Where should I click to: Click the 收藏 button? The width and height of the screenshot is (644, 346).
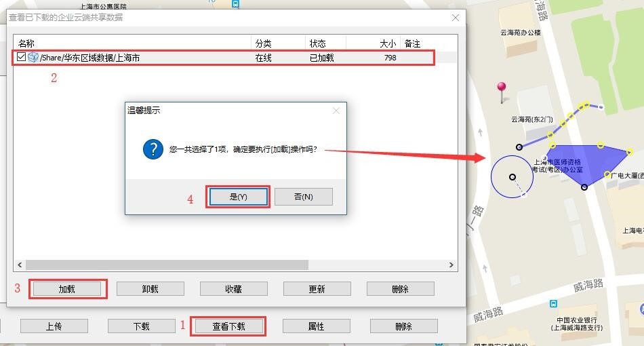pos(233,289)
